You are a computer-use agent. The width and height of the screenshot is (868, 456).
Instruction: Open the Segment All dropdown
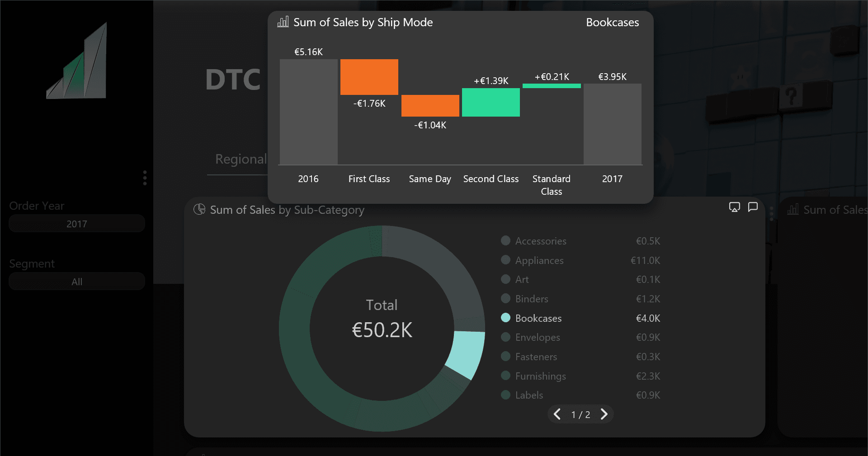(x=77, y=282)
